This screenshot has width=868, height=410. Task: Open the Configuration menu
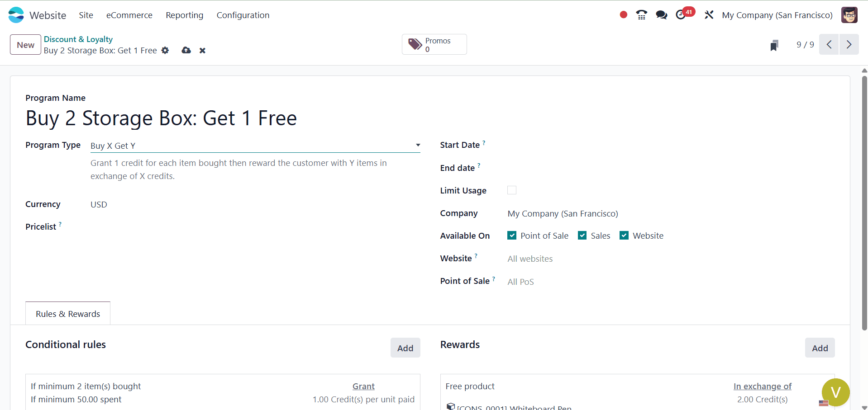[243, 15]
